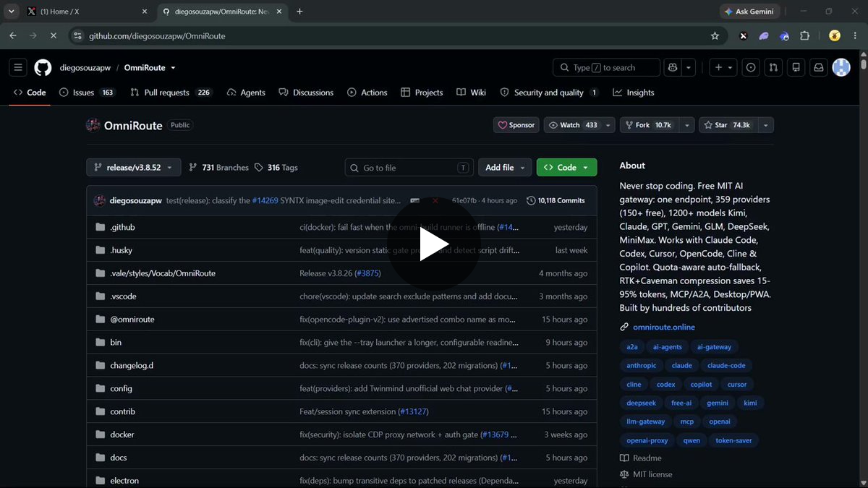Image resolution: width=868 pixels, height=488 pixels.
Task: Click the play button overlay
Action: pos(434,246)
